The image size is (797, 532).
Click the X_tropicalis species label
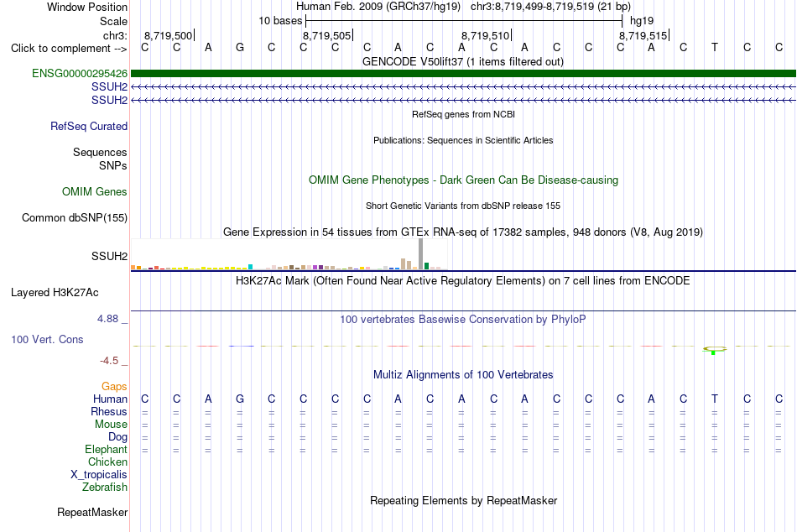pos(99,475)
